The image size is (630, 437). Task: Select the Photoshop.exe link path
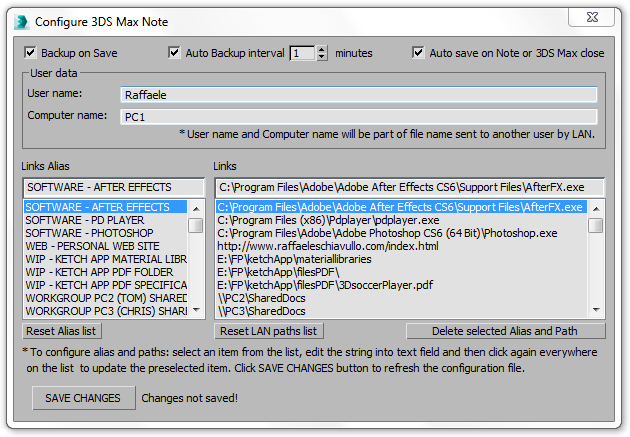tap(401, 233)
